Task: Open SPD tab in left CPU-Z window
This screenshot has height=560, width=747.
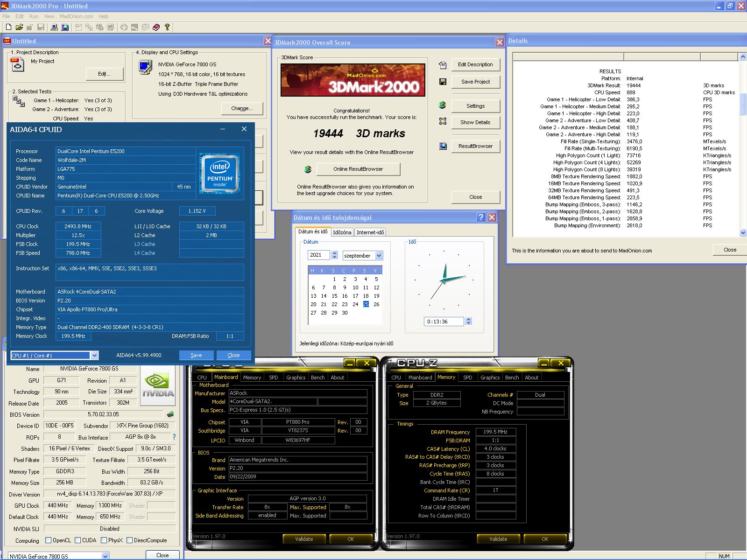Action: 274,378
